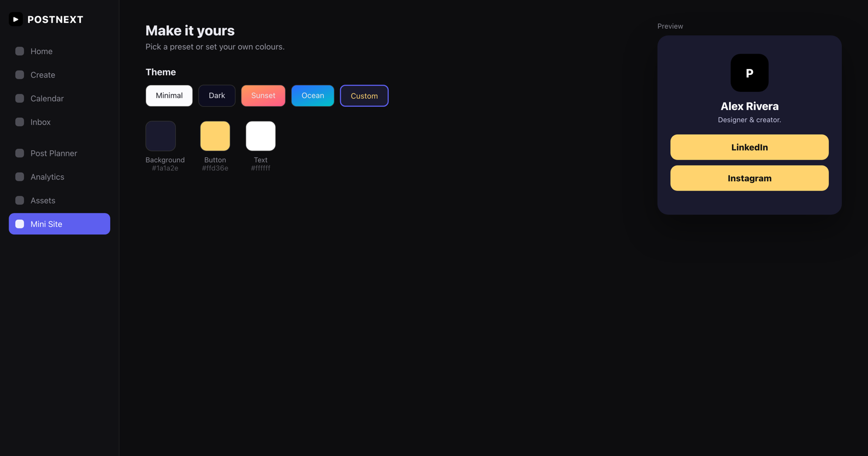Click the Assets sidebar icon
Screen dimensions: 868x456
point(20,200)
